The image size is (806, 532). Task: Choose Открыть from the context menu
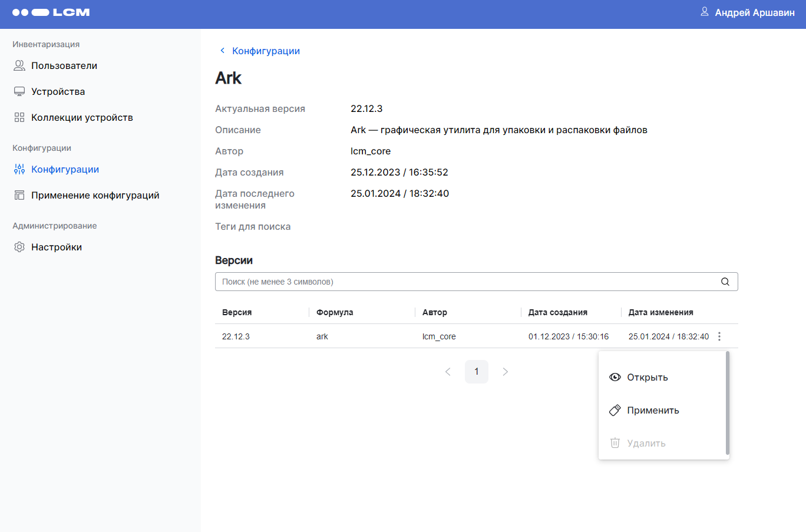click(647, 378)
